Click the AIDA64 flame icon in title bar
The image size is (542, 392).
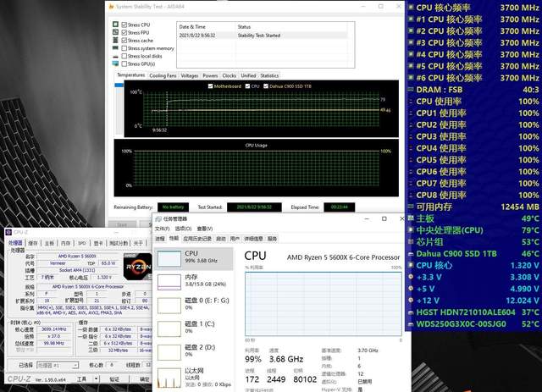tap(111, 6)
